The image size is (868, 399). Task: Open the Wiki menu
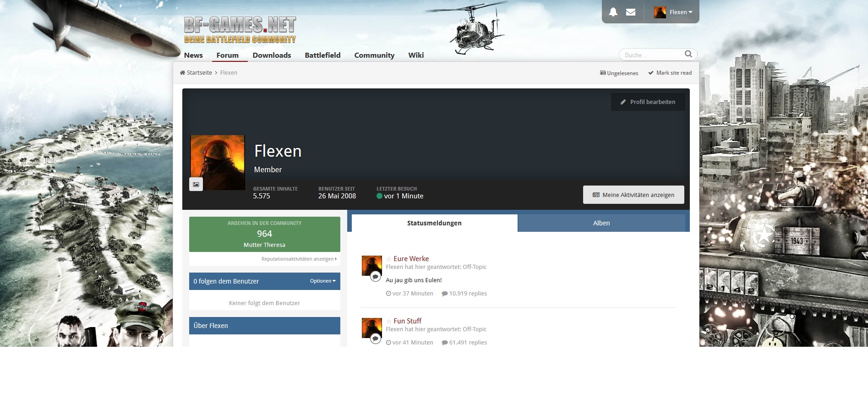click(x=416, y=55)
